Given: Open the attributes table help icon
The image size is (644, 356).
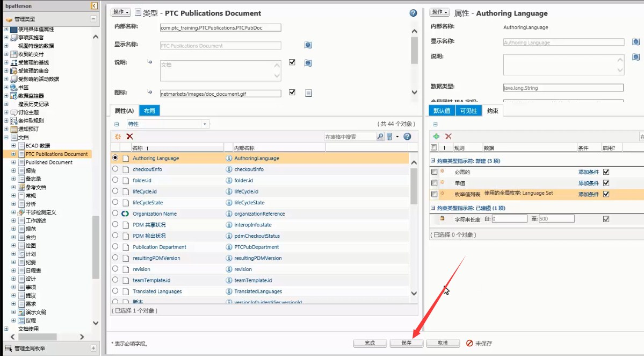Looking at the screenshot, I should [x=407, y=137].
